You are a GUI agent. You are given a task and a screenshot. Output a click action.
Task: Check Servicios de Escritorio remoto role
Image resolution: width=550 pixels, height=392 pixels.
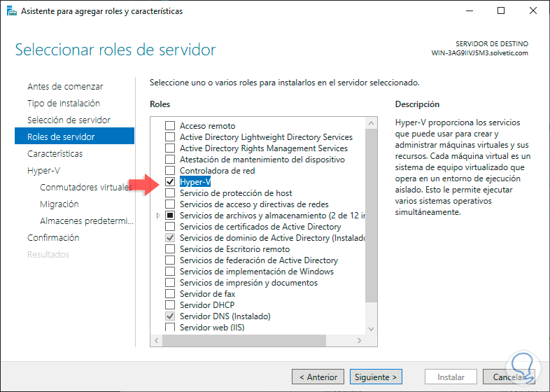point(169,249)
